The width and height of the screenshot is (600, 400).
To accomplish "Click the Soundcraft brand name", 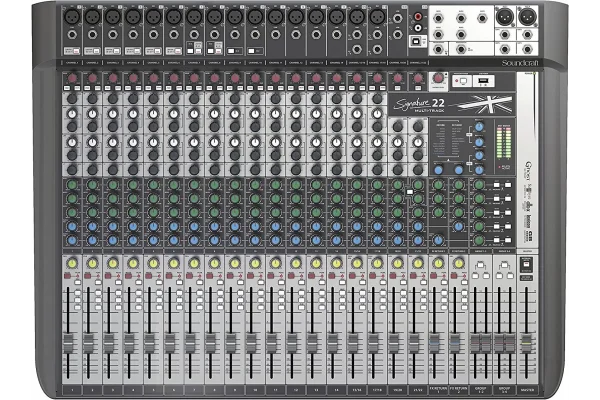I will point(520,63).
